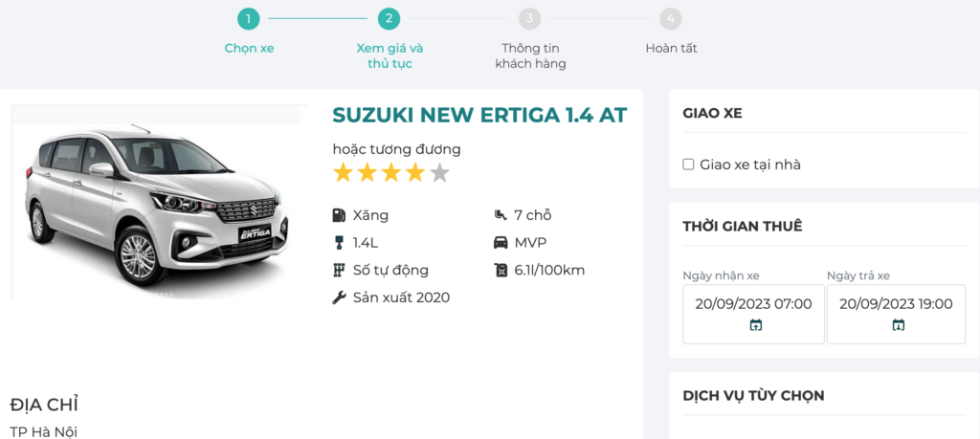Click the Ngày nhận xe date field
This screenshot has height=439, width=980.
point(753,304)
